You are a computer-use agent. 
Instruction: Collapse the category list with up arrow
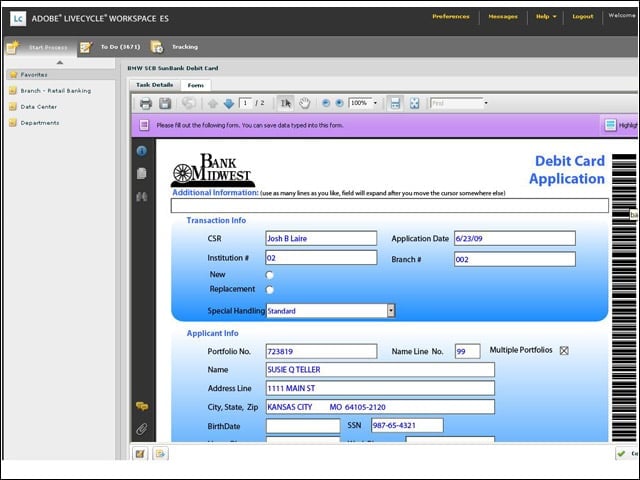(60, 62)
